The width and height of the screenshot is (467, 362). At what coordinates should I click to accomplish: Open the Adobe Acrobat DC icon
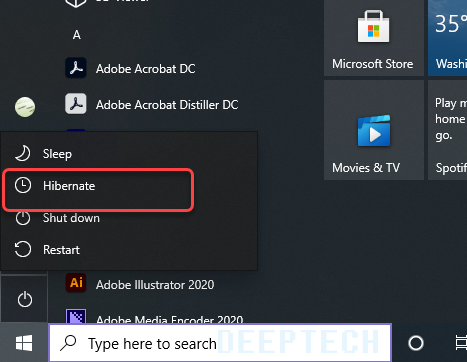(x=76, y=68)
